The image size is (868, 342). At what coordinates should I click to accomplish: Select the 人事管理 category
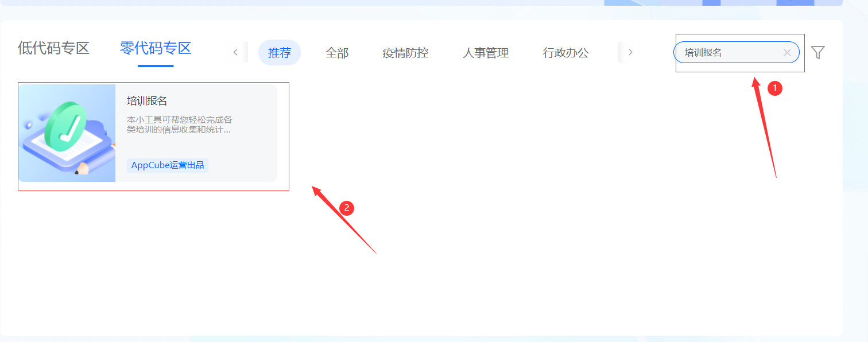(486, 53)
